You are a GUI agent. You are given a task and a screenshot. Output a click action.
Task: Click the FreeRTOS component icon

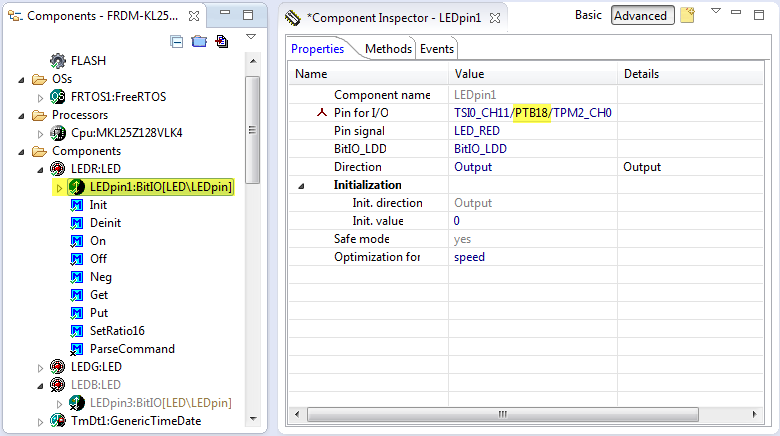[x=58, y=97]
